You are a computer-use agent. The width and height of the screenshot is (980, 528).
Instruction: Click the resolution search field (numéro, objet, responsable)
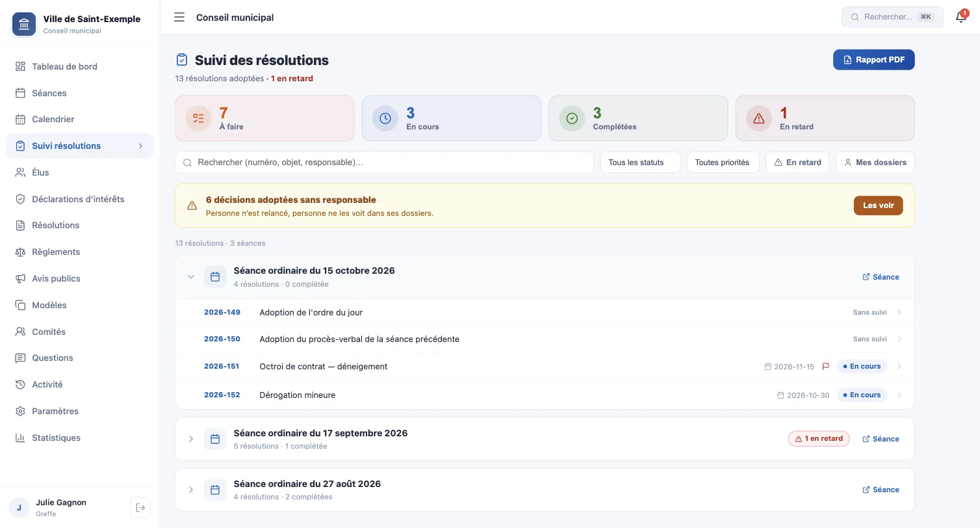385,163
